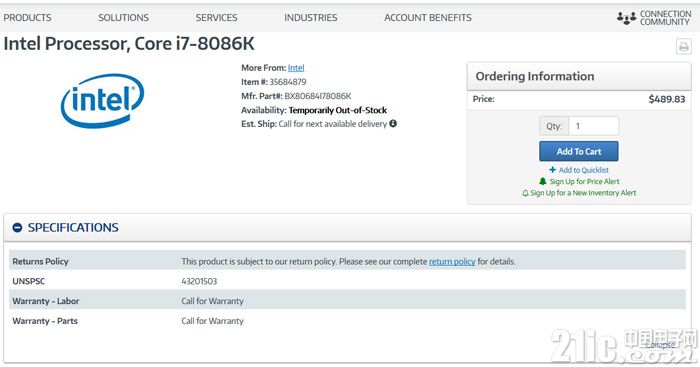The image size is (700, 367).
Task: Click the info icon beside delivery estimate
Action: click(393, 124)
